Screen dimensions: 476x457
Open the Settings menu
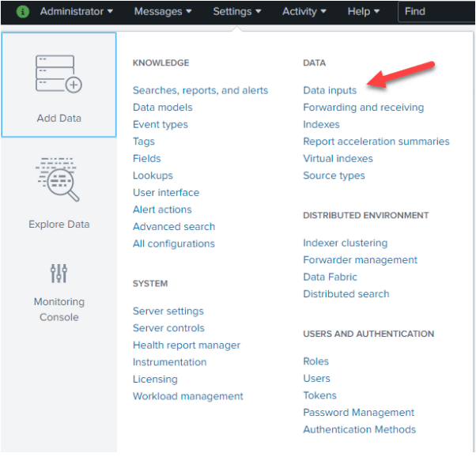(236, 12)
